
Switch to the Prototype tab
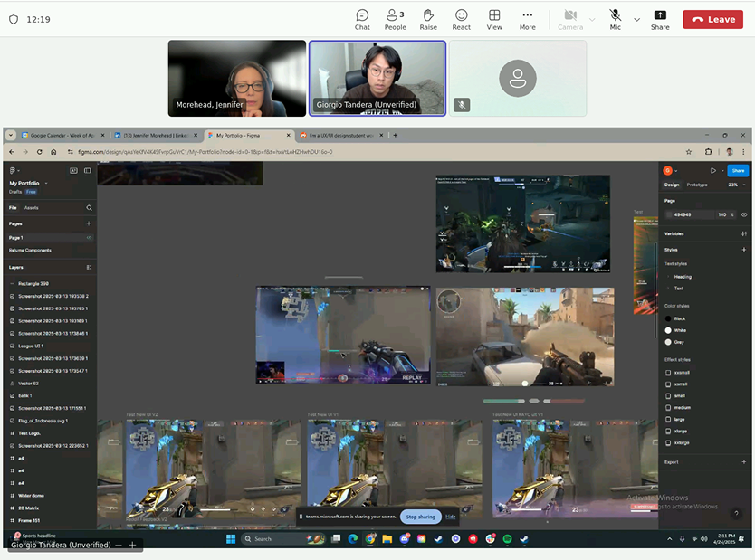point(697,185)
